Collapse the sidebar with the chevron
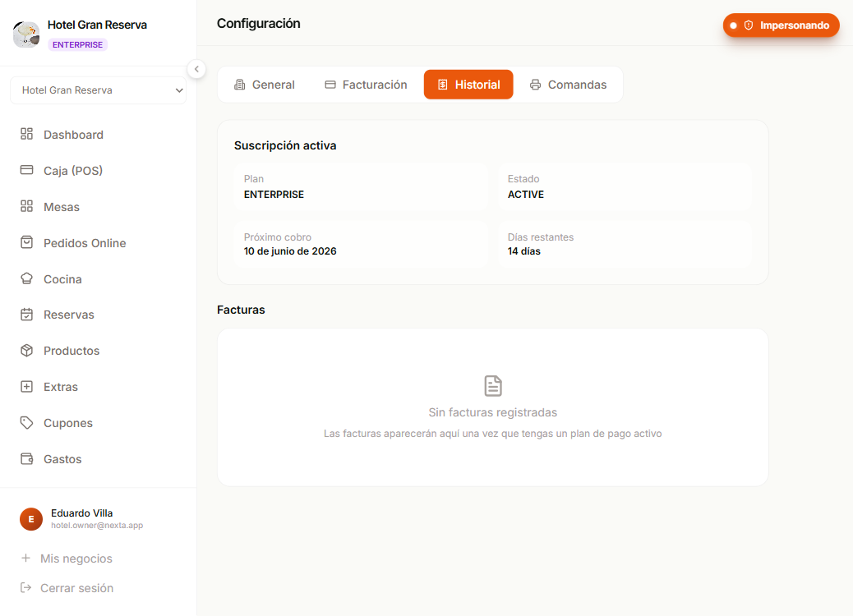The width and height of the screenshot is (853, 616). pyautogui.click(x=196, y=69)
